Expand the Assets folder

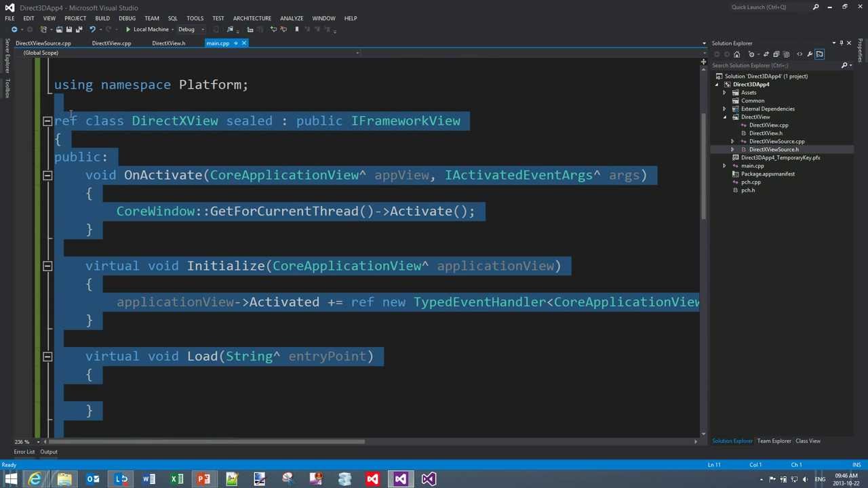(x=724, y=92)
